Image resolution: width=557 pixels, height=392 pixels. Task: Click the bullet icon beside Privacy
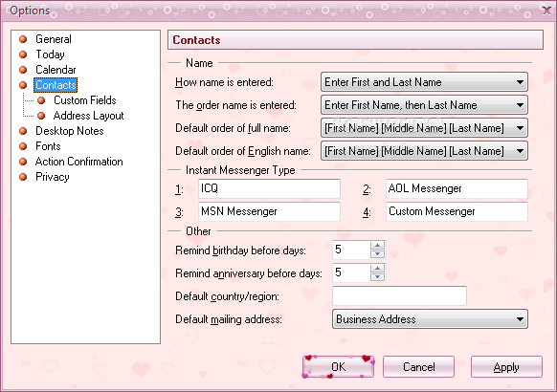point(23,177)
